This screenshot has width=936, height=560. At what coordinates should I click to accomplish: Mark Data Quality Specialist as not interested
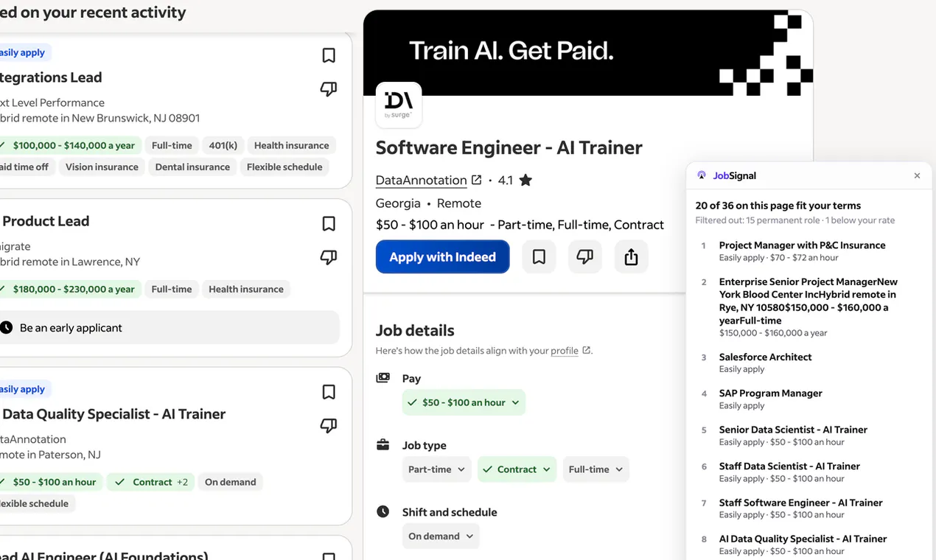tap(329, 425)
